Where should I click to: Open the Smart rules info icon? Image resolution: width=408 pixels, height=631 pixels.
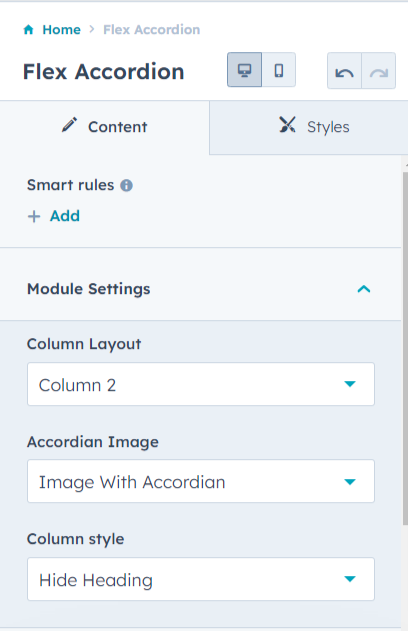click(x=126, y=186)
